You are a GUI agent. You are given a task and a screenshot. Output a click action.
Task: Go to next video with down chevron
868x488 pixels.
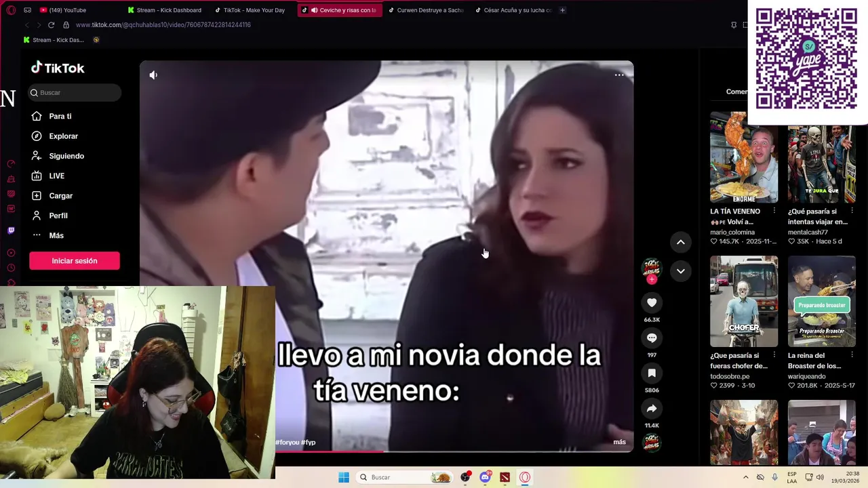click(x=680, y=271)
